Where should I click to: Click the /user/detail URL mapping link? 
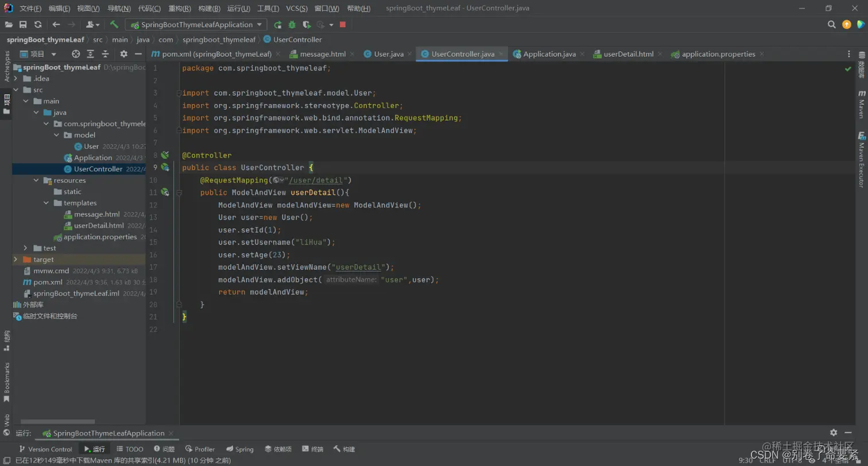click(316, 180)
